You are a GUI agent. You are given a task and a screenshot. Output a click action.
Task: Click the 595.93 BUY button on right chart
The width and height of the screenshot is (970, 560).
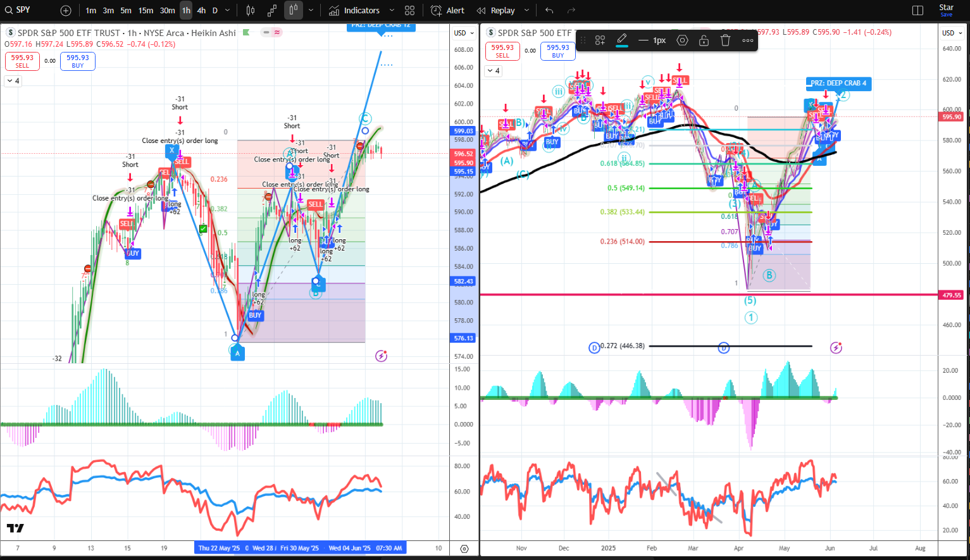tap(558, 51)
